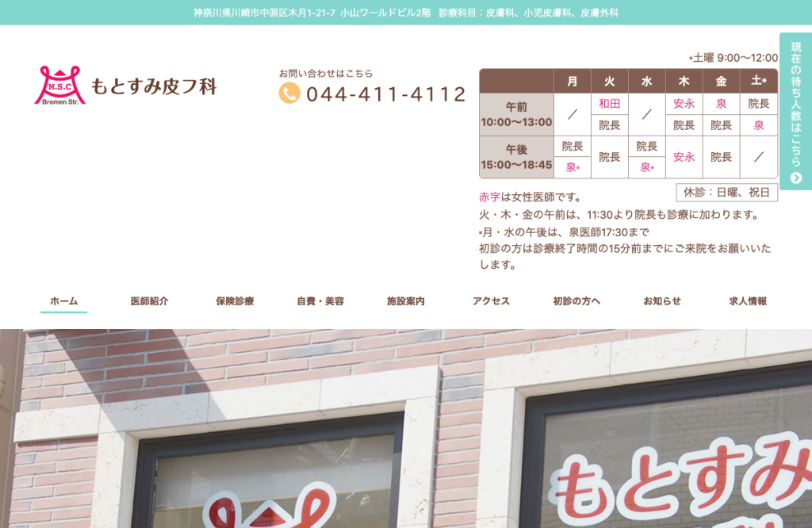
Task: Open the お知らせ menu item
Action: coord(662,301)
